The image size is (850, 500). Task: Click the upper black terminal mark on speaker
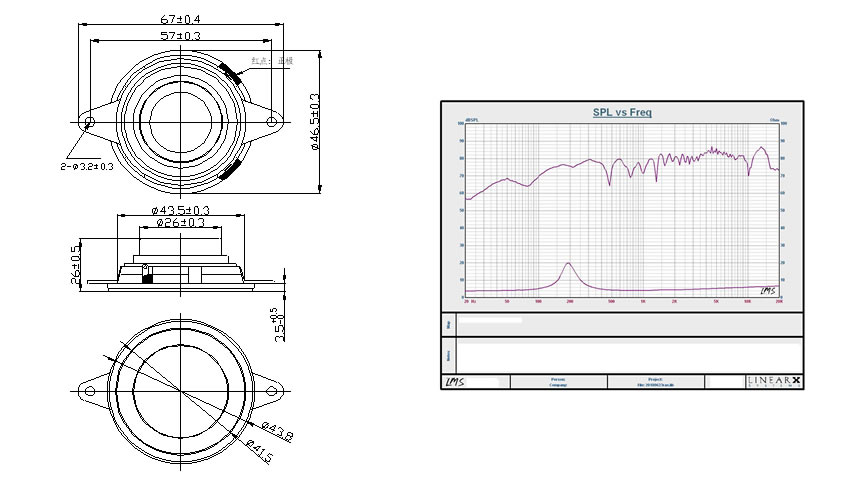(231, 73)
